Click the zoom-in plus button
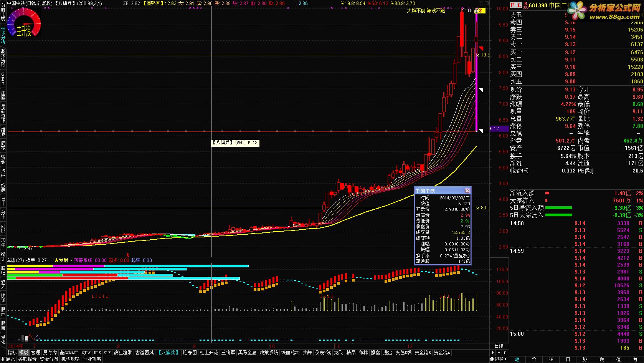This screenshot has width=644, height=363. click(493, 353)
